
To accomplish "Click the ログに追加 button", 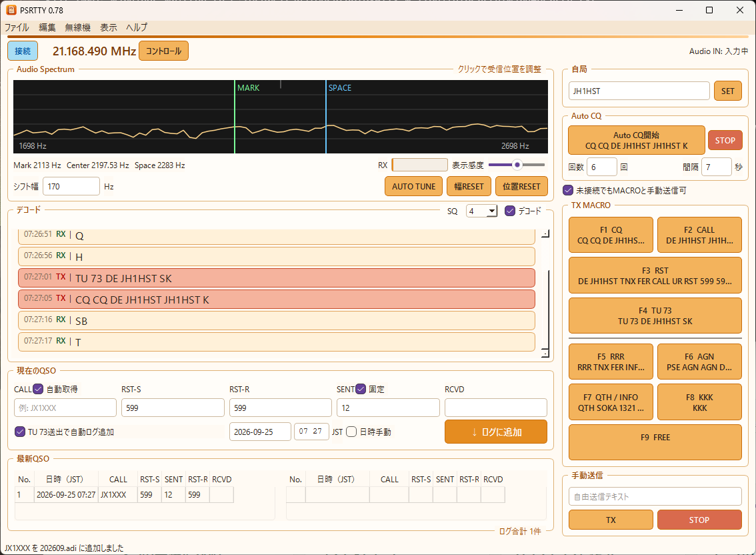I will coord(495,432).
